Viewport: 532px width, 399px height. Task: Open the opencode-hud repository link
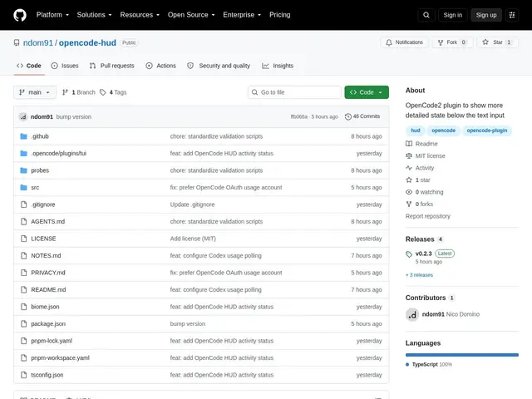(87, 42)
